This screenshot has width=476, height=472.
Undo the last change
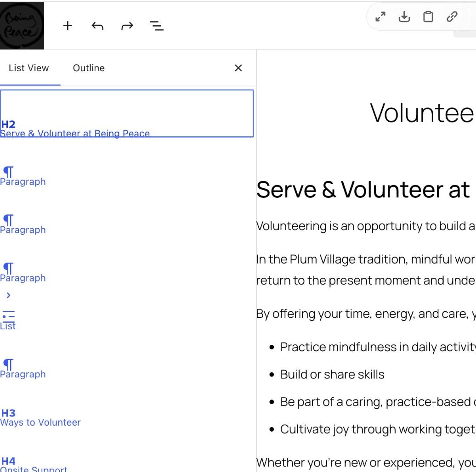[97, 26]
